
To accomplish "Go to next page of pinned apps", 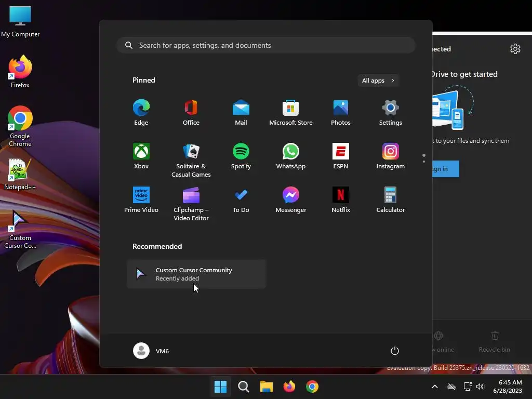I will [424, 162].
